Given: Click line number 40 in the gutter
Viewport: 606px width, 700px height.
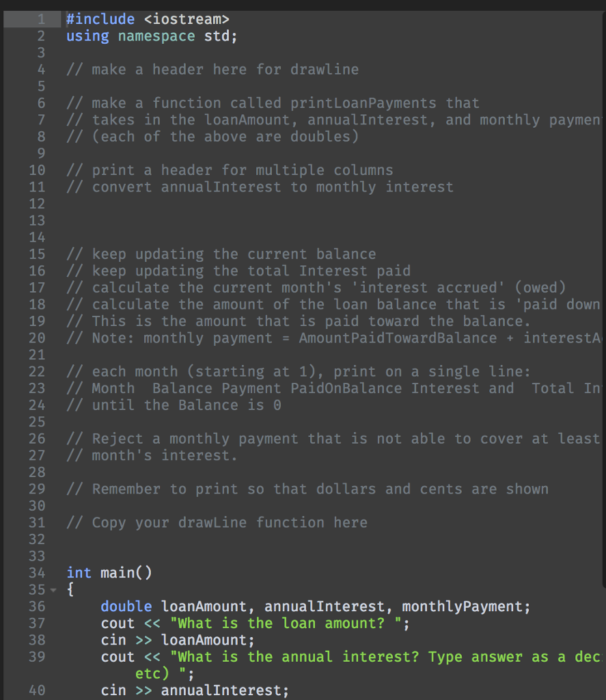Looking at the screenshot, I should tap(37, 690).
